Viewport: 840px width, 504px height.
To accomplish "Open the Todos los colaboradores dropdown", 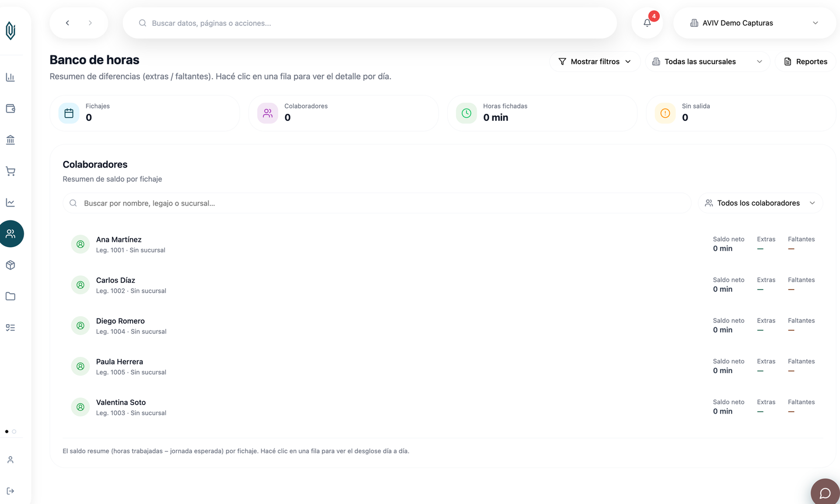I will click(760, 203).
